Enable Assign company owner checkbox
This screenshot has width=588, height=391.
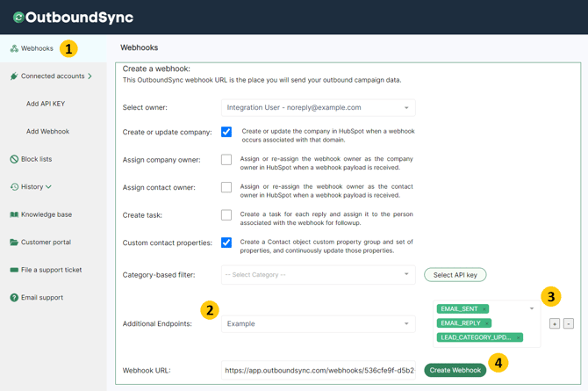[x=226, y=160]
